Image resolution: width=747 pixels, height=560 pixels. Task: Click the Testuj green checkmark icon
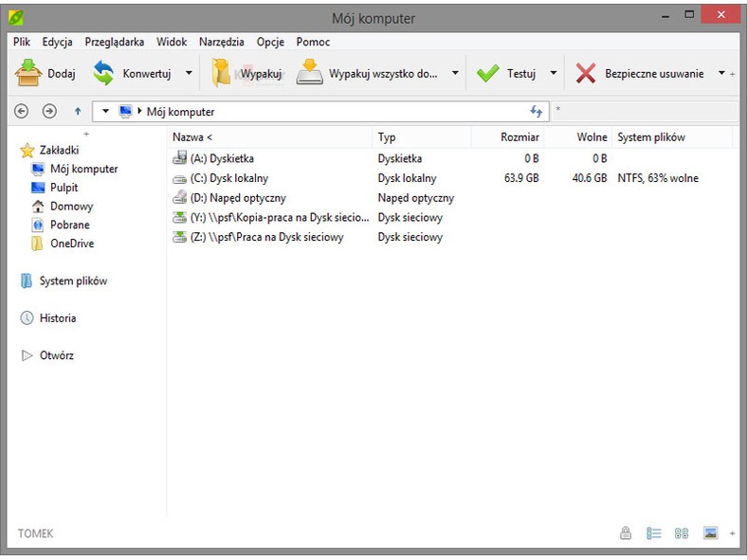488,74
